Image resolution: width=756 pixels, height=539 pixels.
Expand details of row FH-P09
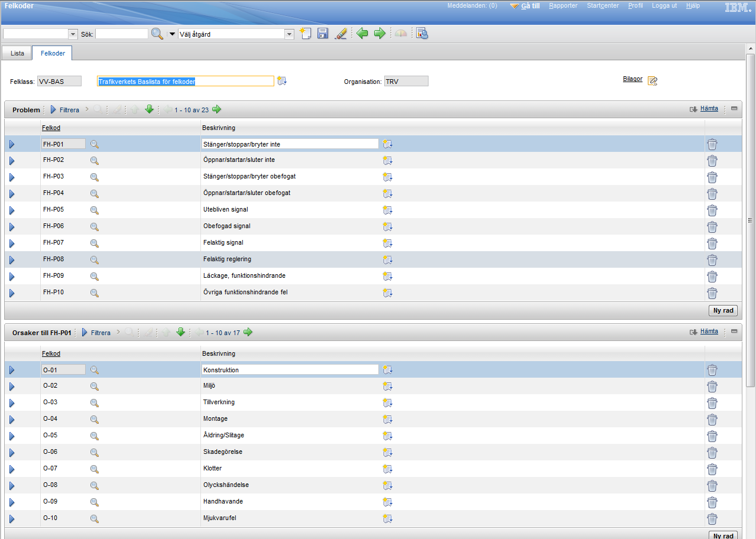click(x=12, y=277)
